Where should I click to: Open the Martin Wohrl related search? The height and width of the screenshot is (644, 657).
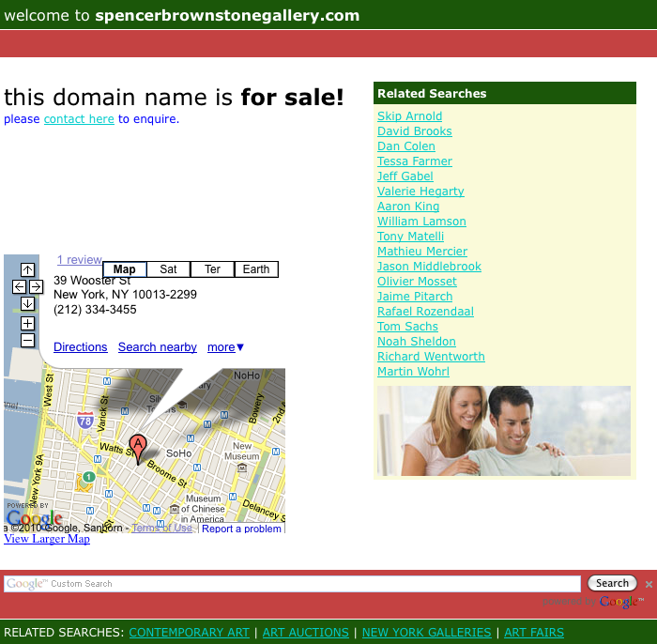pos(413,372)
